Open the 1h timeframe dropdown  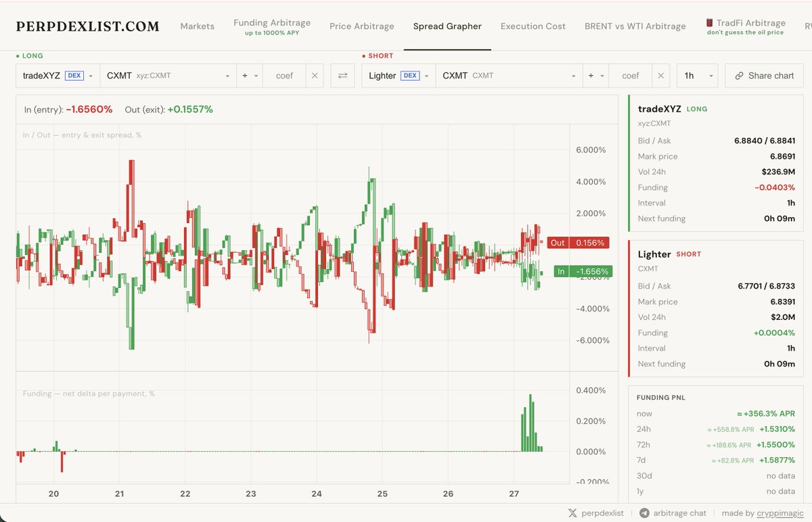pos(697,76)
